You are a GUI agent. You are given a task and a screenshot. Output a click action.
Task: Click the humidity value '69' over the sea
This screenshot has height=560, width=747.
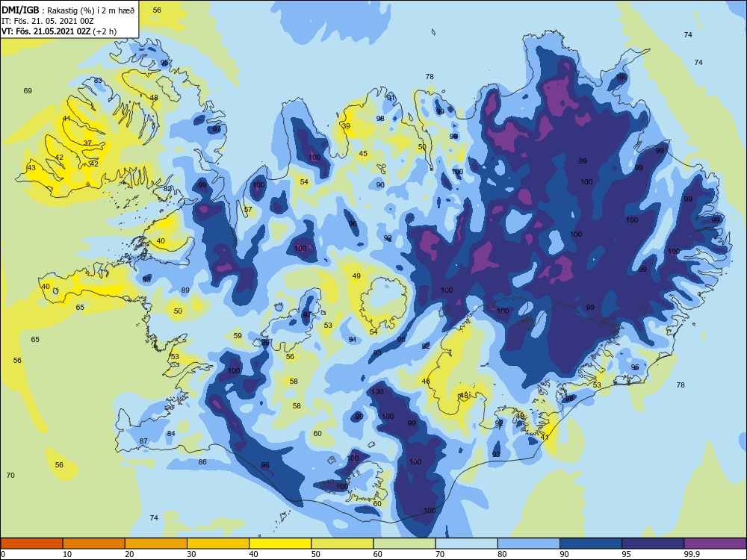pyautogui.click(x=28, y=90)
